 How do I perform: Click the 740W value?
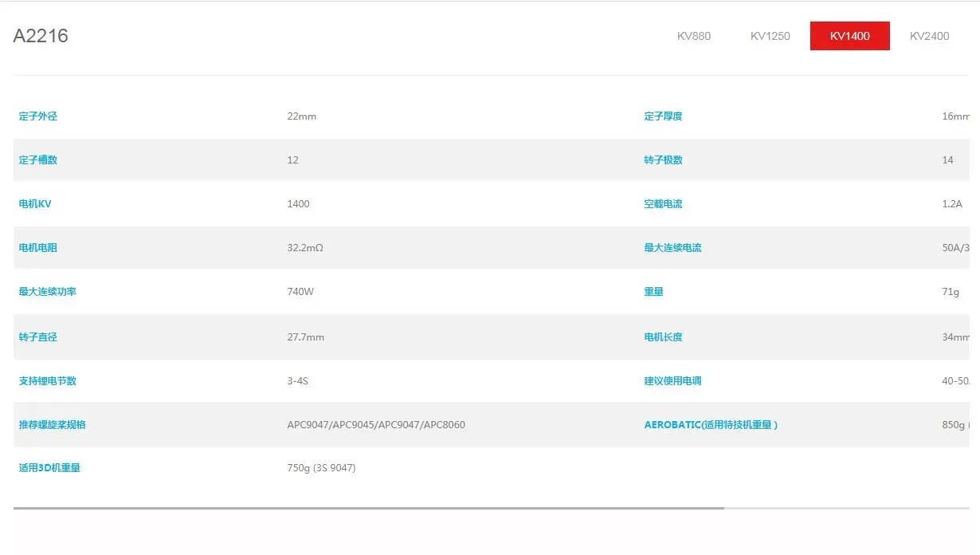[x=301, y=292]
